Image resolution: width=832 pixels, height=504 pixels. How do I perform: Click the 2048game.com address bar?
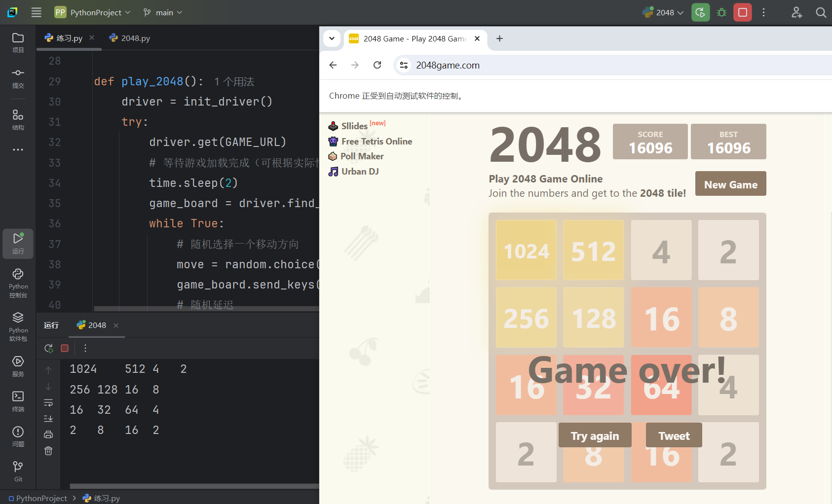click(612, 65)
